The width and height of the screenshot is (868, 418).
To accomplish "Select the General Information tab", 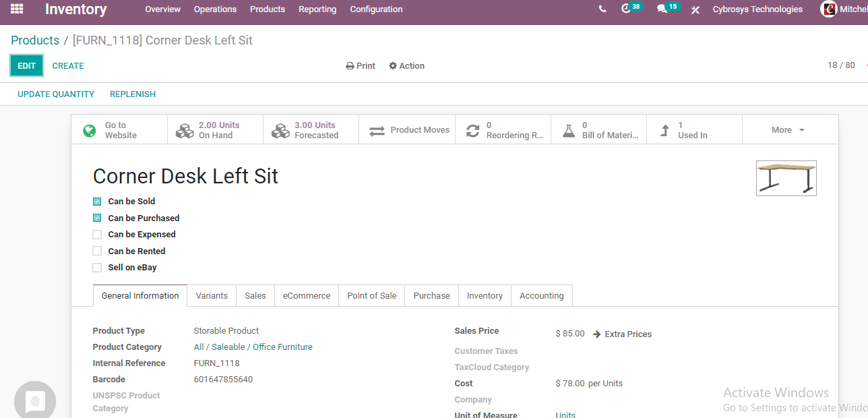I will [140, 296].
